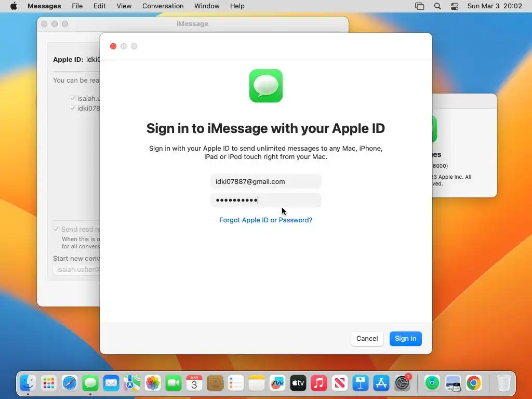Screen dimensions: 532x399
Task: Open Reminders from the Dock
Action: (x=236, y=383)
